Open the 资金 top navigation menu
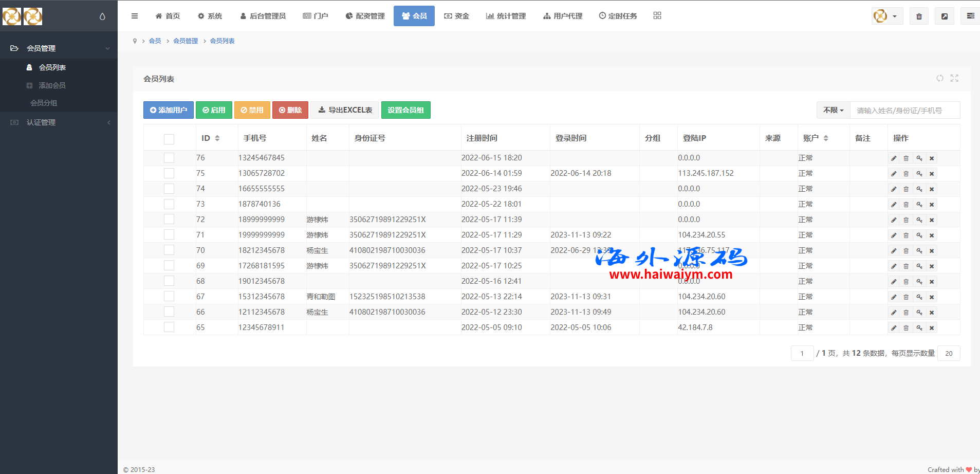This screenshot has width=980, height=474. coord(457,16)
